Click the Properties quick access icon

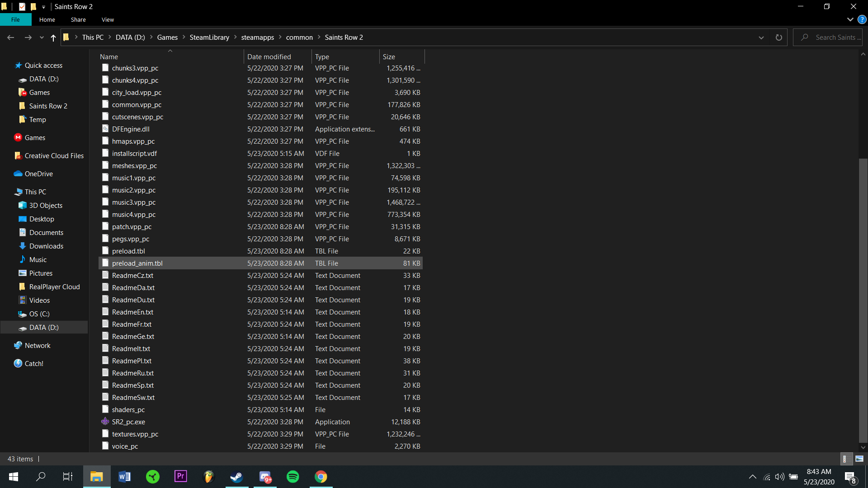click(22, 7)
